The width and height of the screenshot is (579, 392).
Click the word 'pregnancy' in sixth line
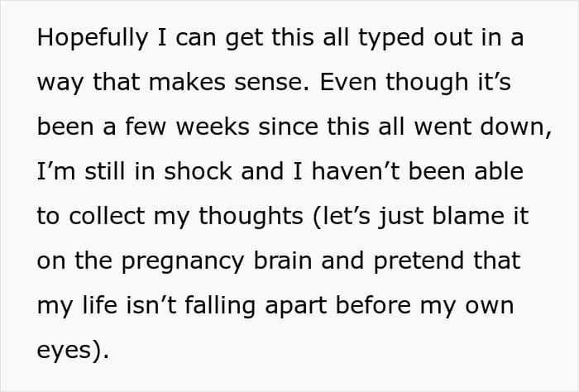tap(183, 262)
